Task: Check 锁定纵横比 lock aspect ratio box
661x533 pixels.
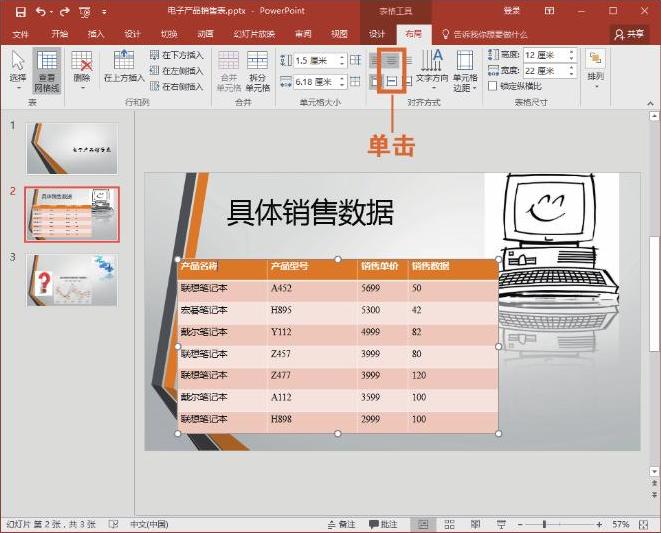Action: (492, 86)
